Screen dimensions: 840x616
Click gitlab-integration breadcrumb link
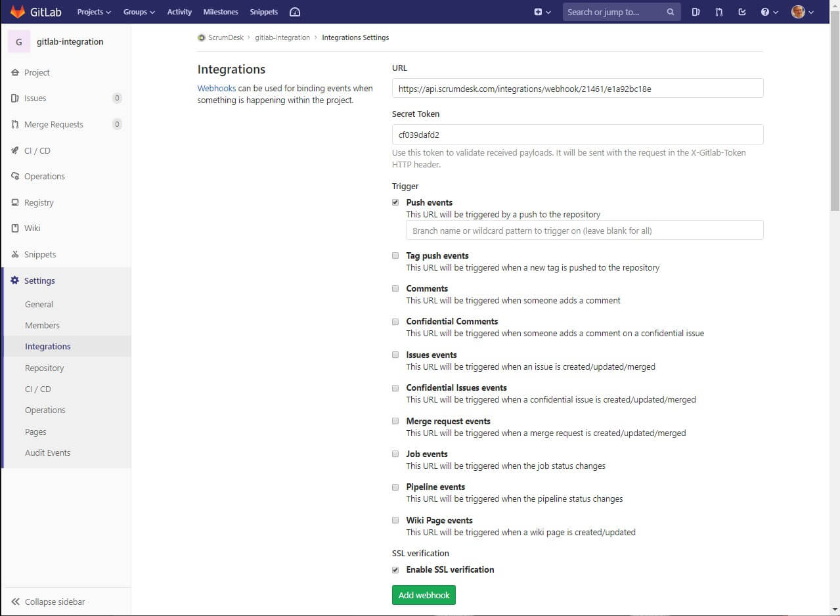click(x=282, y=37)
